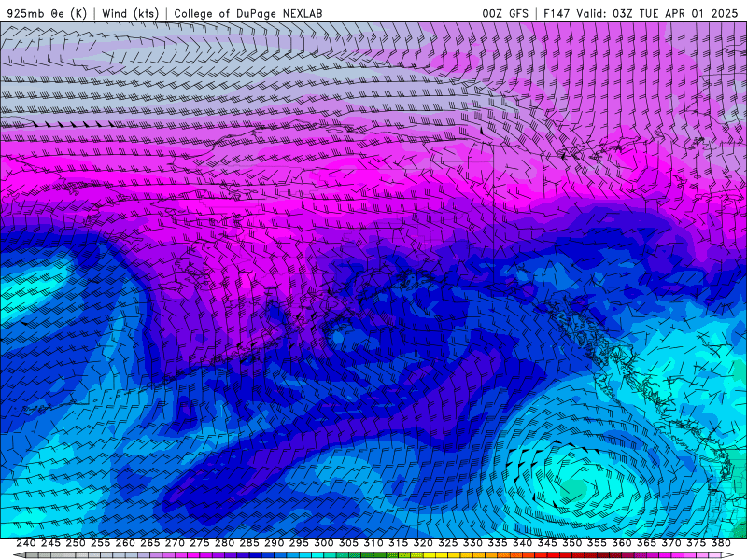Click the '00Z GFS' model run label
The height and width of the screenshot is (560, 747).
[x=505, y=13]
